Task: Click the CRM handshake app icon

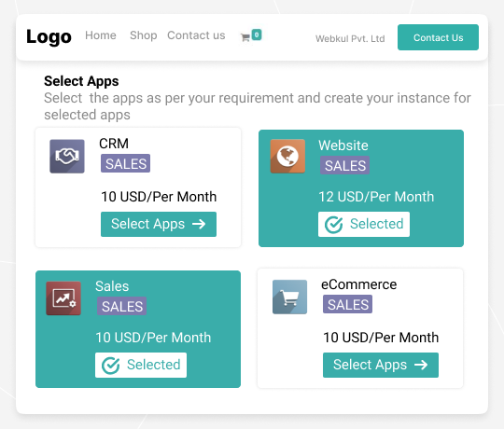Action: point(67,157)
